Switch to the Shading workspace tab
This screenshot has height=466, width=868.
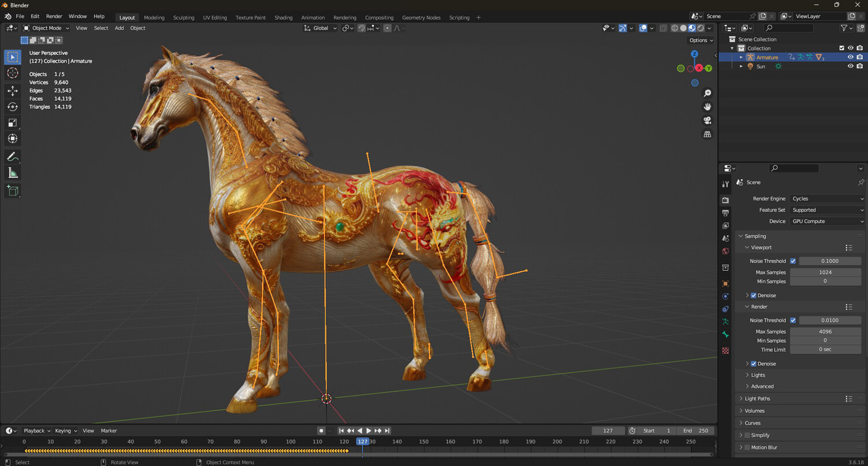click(284, 17)
